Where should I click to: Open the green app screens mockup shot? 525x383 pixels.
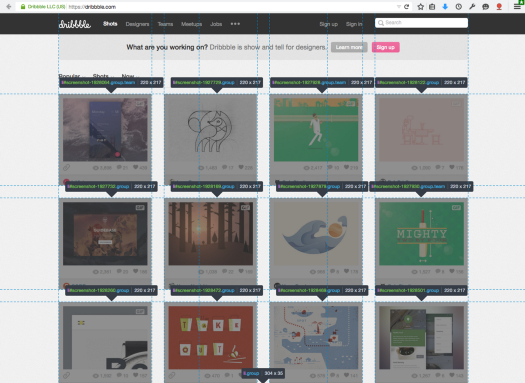[422, 338]
